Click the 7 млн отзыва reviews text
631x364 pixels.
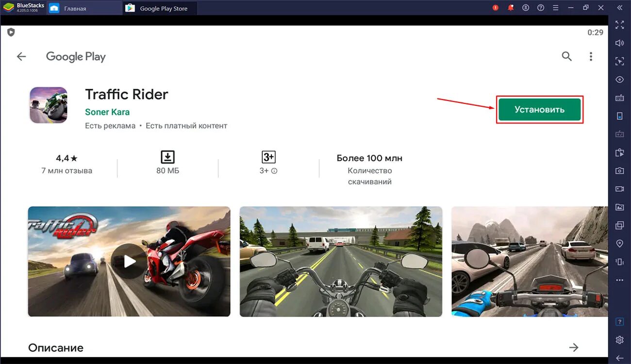(67, 171)
